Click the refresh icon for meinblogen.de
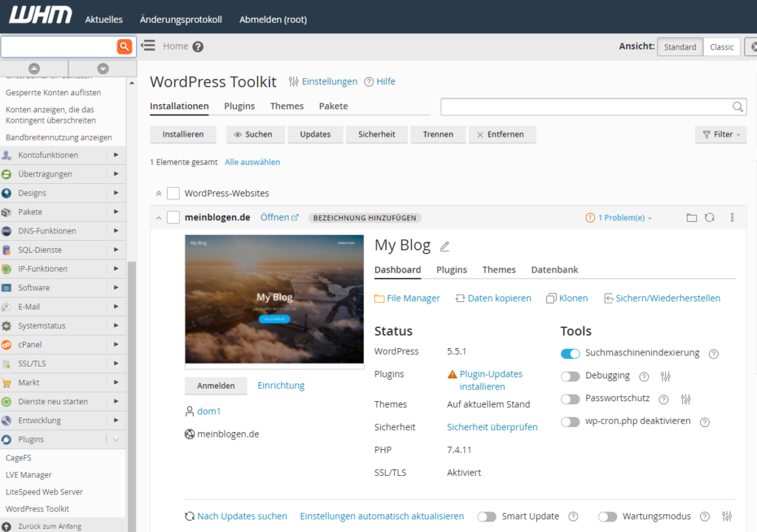 tap(709, 218)
